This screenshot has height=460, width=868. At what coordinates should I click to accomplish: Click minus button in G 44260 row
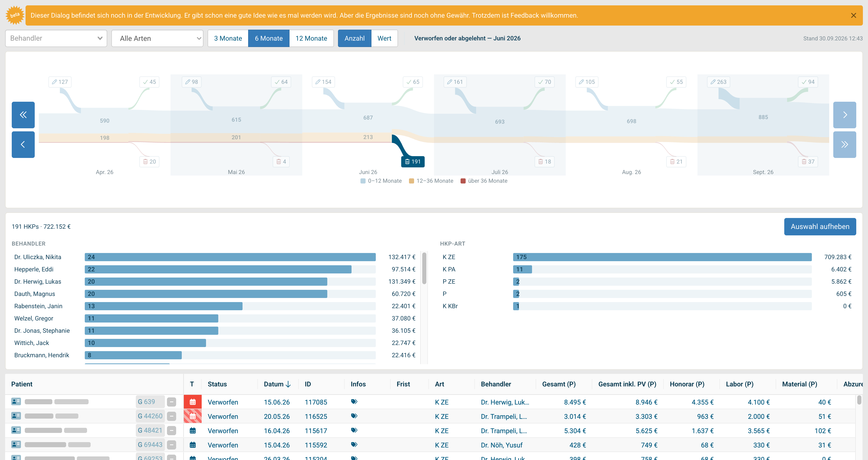coord(172,417)
